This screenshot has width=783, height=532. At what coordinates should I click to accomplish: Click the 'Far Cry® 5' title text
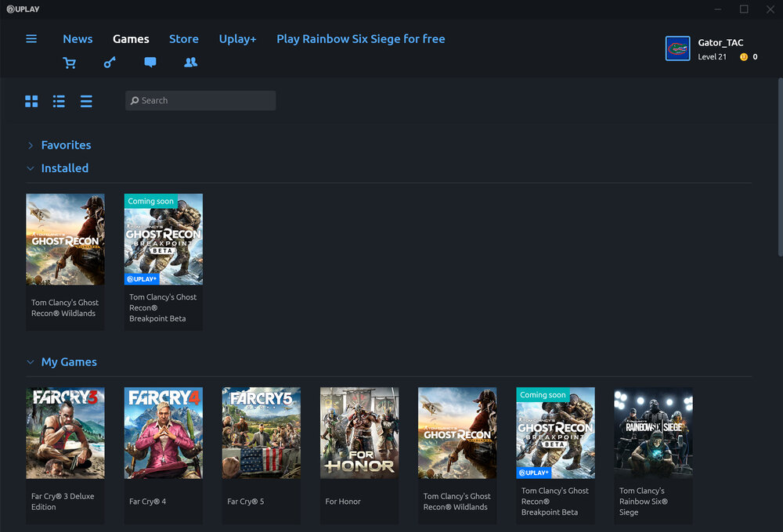click(x=246, y=501)
